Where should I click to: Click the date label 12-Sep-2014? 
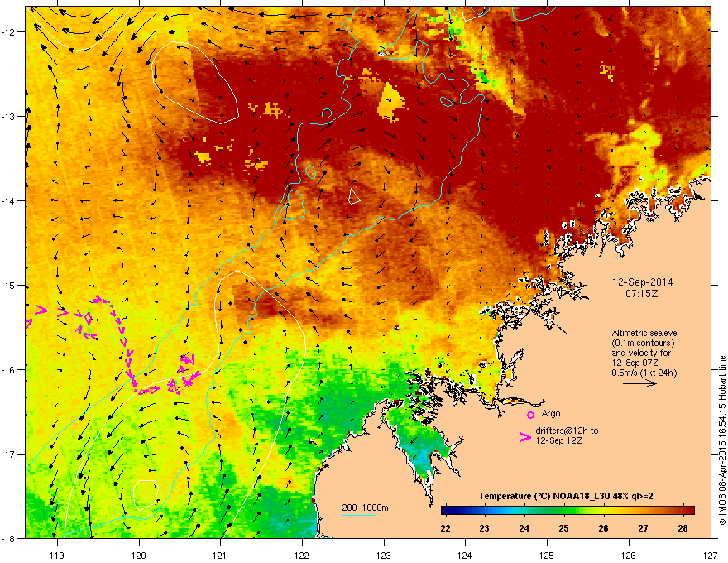pyautogui.click(x=642, y=282)
